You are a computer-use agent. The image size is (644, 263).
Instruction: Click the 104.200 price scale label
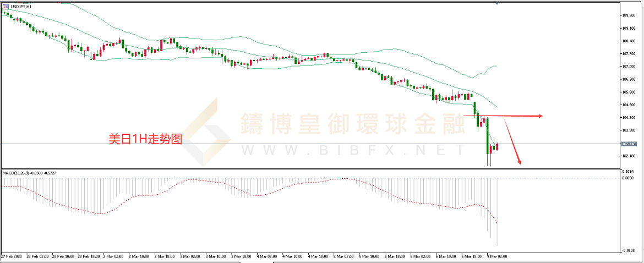[x=629, y=118]
